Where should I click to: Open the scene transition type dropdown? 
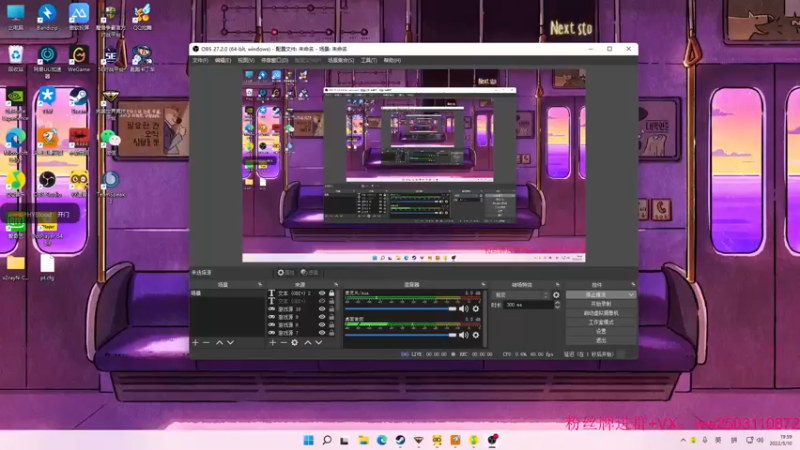(520, 295)
